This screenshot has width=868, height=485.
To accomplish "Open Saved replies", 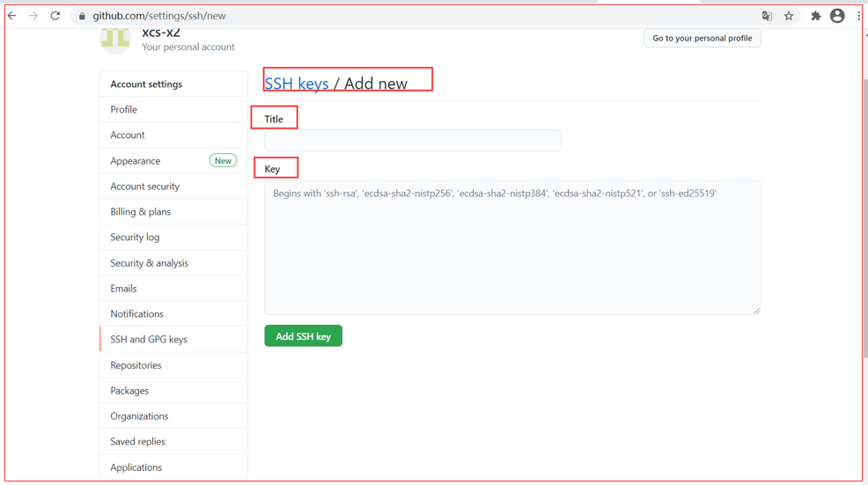I will [173, 442].
